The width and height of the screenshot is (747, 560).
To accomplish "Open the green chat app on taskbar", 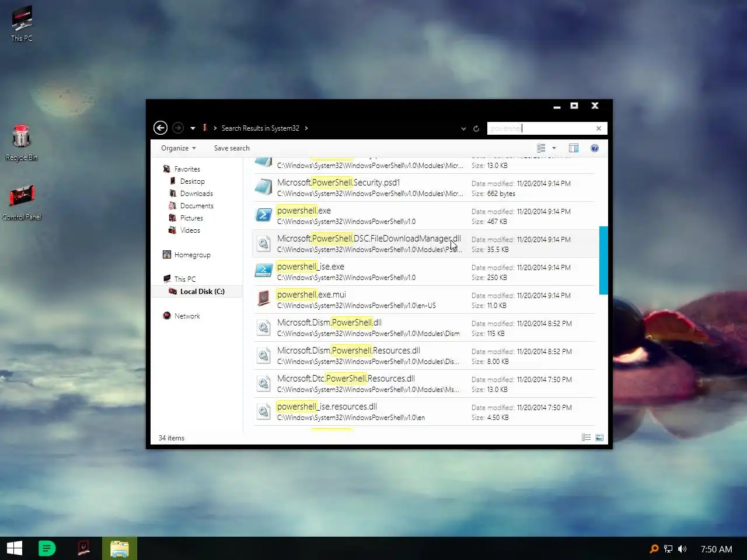I will click(47, 548).
